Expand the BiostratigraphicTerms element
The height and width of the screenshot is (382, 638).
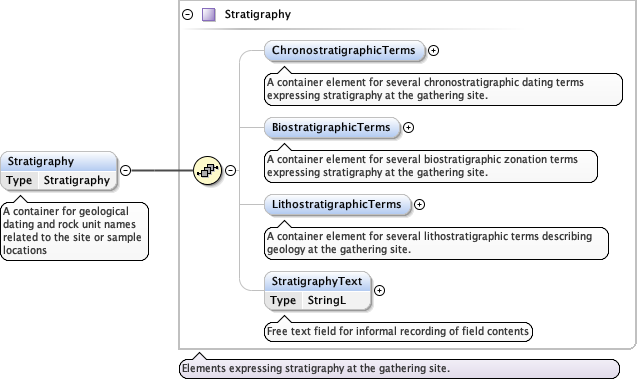pos(408,127)
